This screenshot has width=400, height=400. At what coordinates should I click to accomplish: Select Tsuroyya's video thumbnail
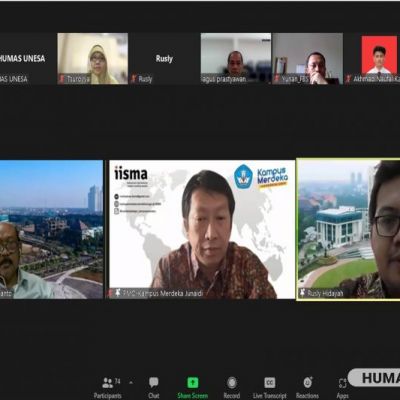coord(93,59)
